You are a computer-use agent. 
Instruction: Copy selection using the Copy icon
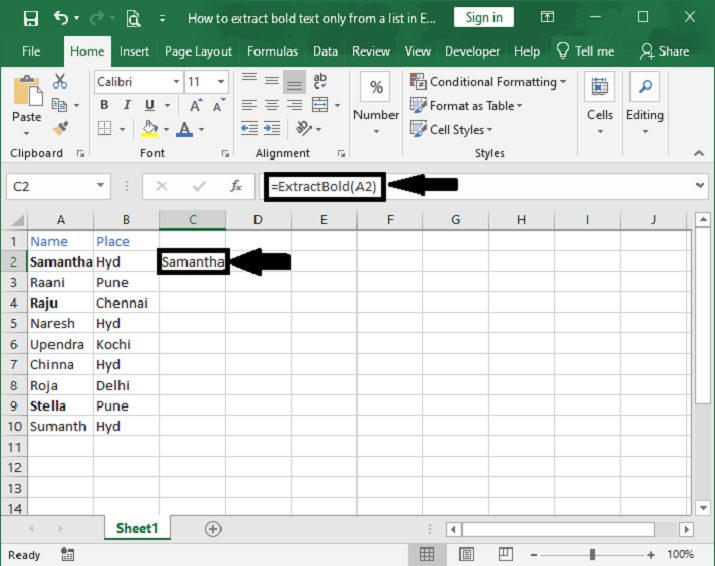point(59,105)
